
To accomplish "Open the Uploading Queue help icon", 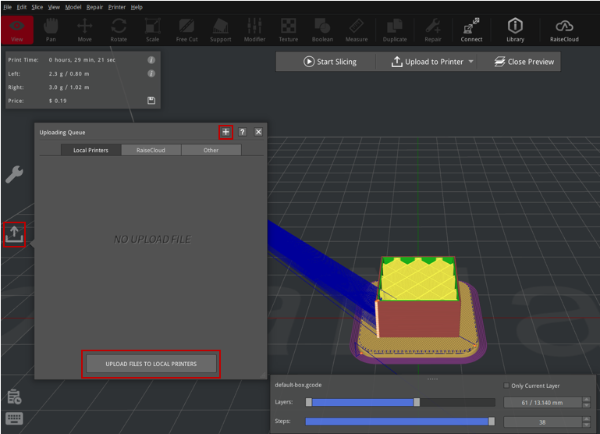I will [x=242, y=132].
